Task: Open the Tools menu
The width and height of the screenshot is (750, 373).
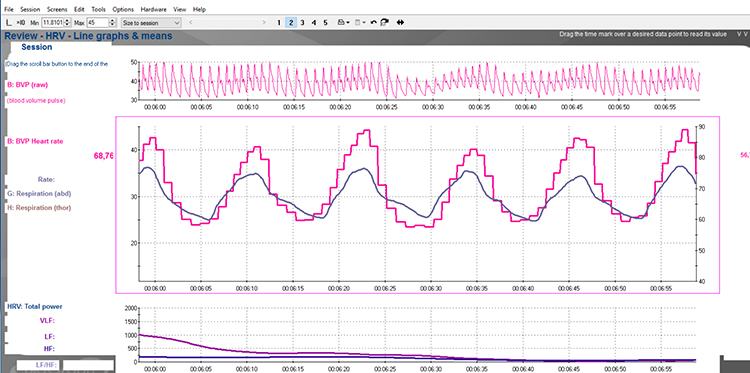Action: click(99, 9)
